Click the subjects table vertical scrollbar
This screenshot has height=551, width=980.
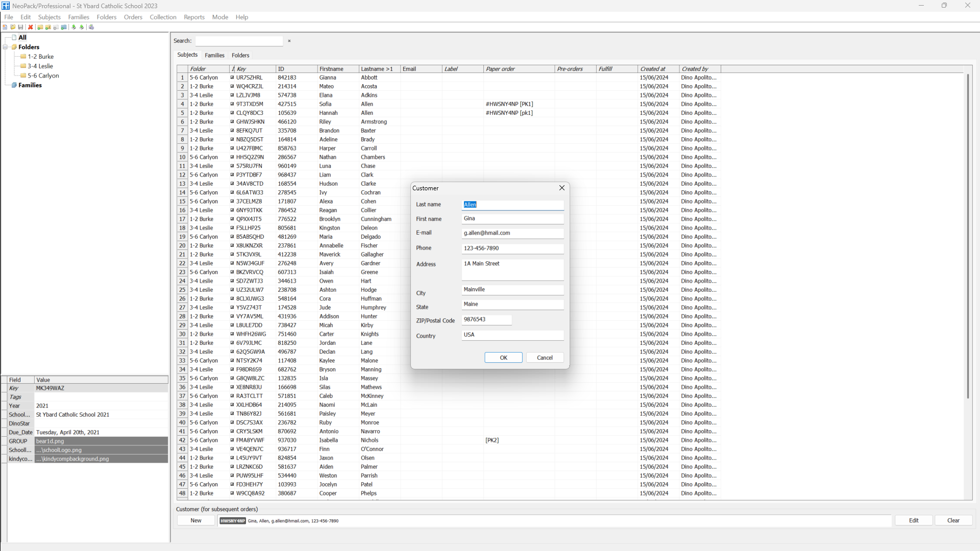[x=968, y=236]
